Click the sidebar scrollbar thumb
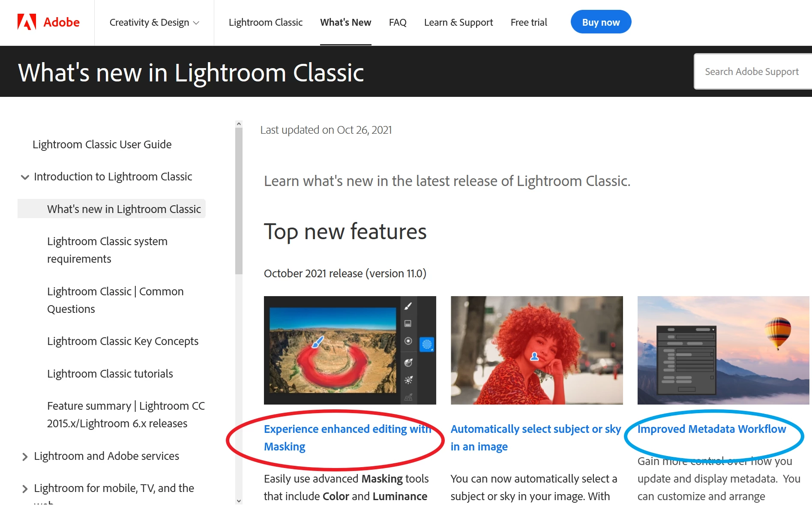 click(x=239, y=201)
